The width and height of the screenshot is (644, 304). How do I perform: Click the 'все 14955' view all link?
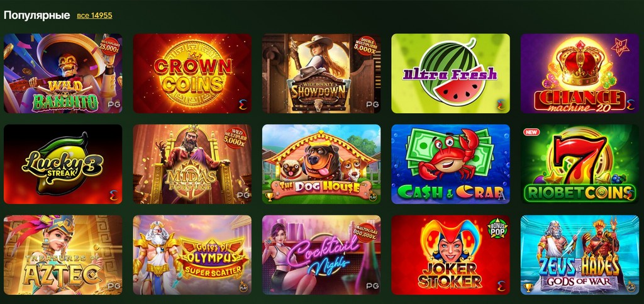[94, 16]
